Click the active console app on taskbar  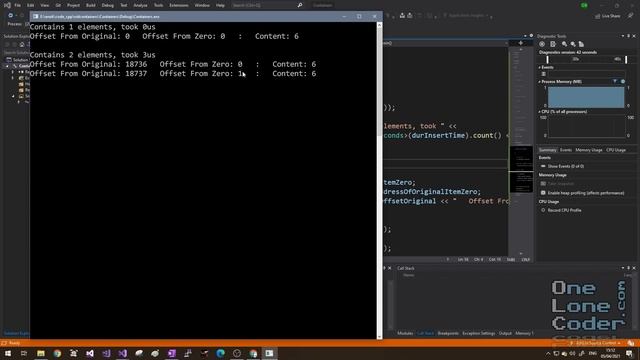click(x=269, y=353)
